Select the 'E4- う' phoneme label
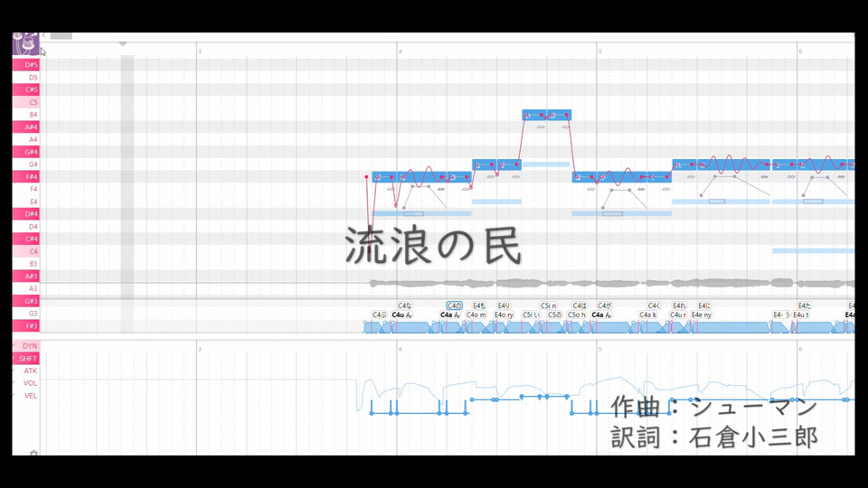The width and height of the screenshot is (868, 488). (781, 314)
